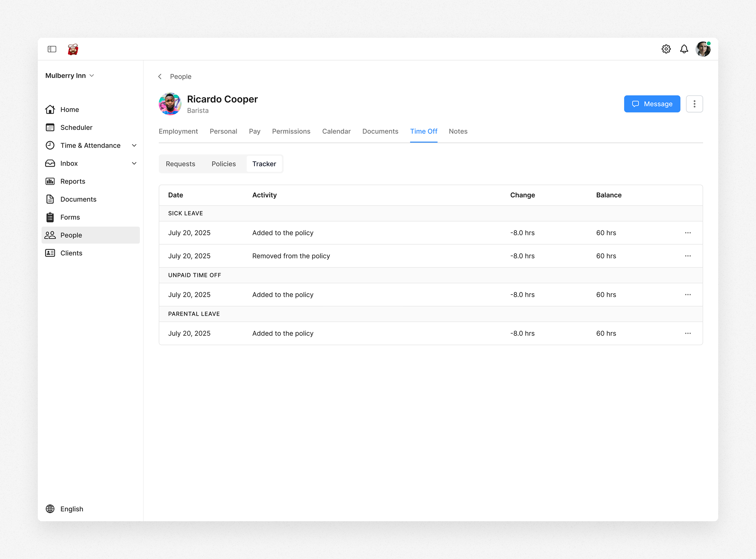Open options for Unpaid Time Off row

688,294
